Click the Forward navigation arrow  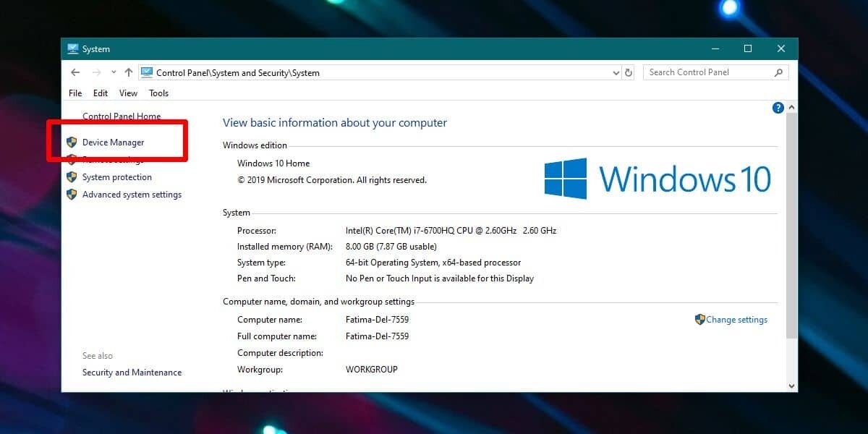[x=96, y=72]
